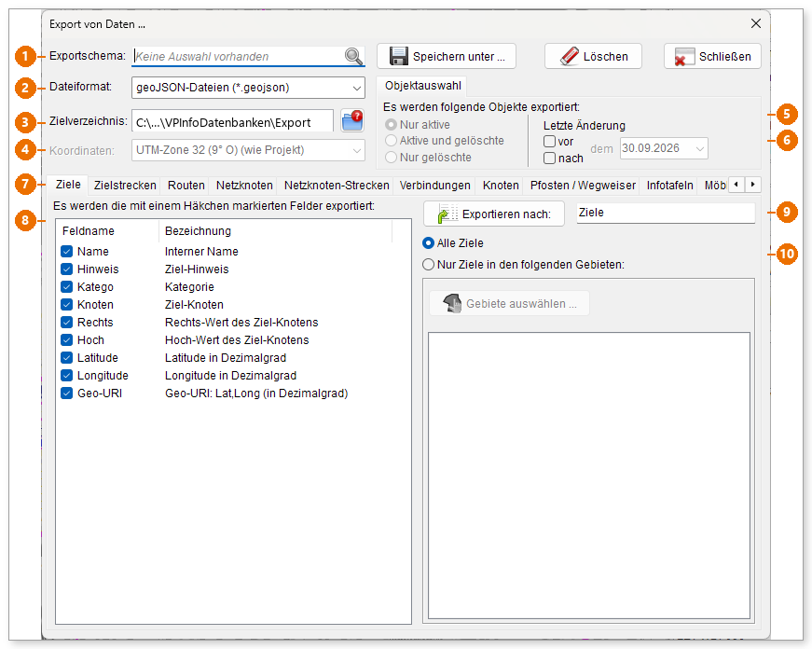
Task: Uncheck the Name field checkbox
Action: pos(66,251)
